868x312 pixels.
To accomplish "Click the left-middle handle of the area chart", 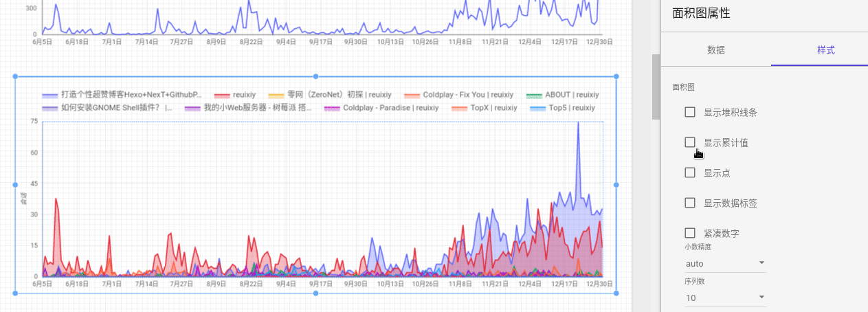I will click(16, 185).
